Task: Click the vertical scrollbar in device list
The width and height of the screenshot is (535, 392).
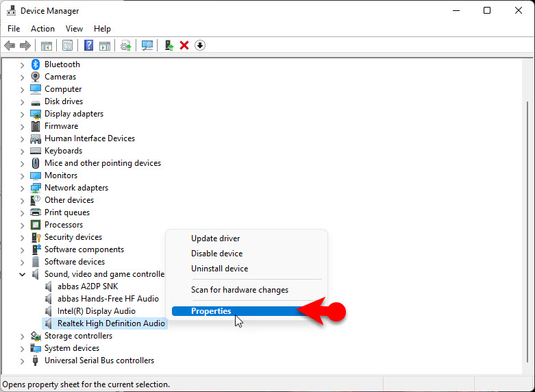Action: [x=526, y=206]
